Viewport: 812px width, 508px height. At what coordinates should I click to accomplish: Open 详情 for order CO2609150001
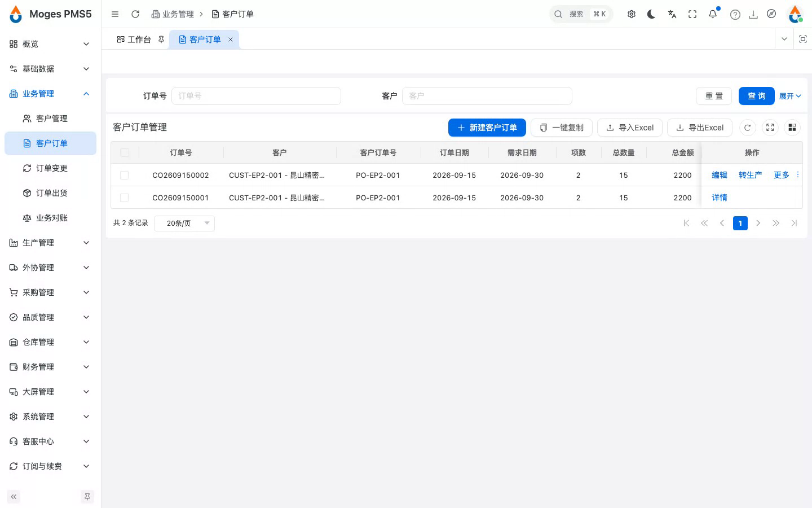(x=720, y=198)
